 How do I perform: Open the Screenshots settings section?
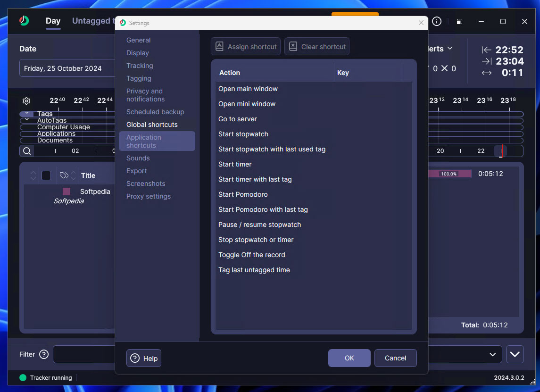click(x=146, y=183)
